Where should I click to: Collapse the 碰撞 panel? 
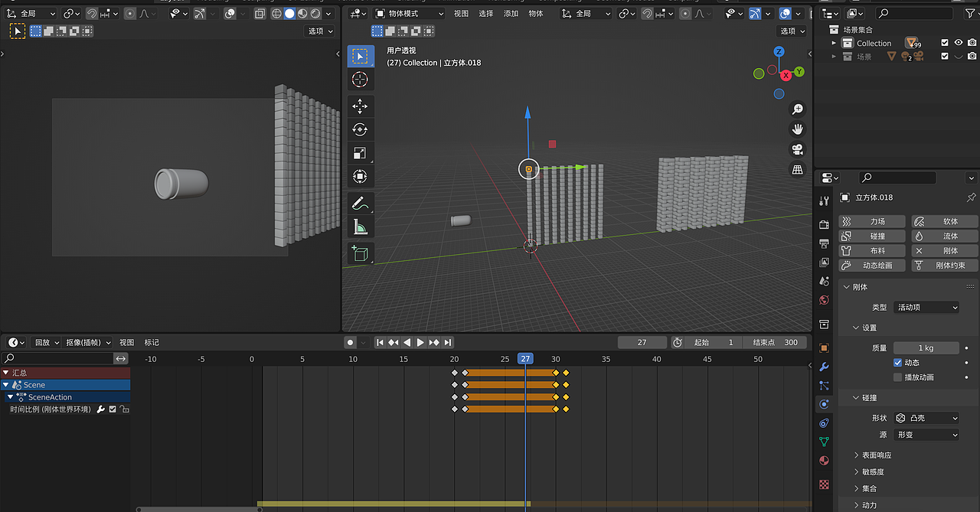pyautogui.click(x=869, y=398)
